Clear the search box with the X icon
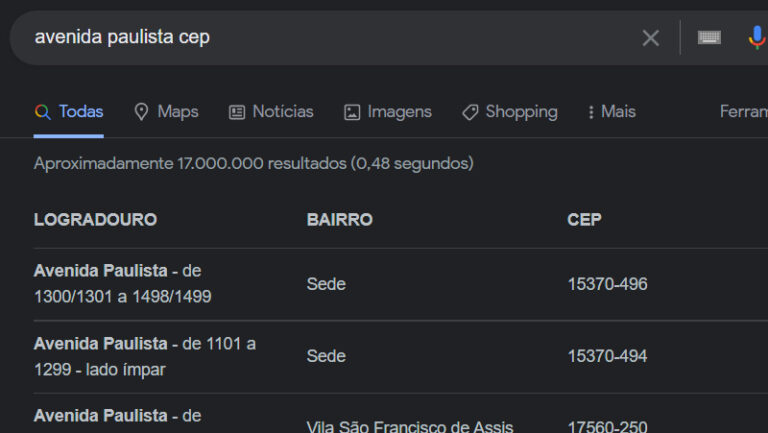 coord(650,38)
